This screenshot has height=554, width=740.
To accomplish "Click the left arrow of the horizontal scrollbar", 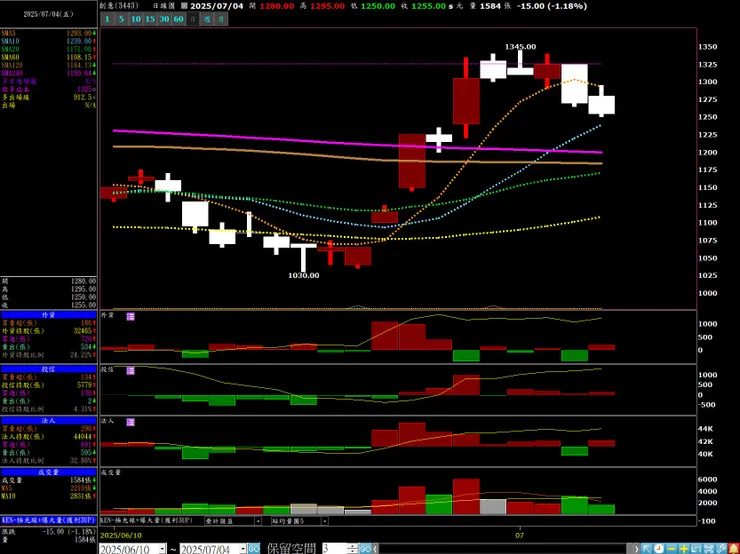I will click(375, 549).
